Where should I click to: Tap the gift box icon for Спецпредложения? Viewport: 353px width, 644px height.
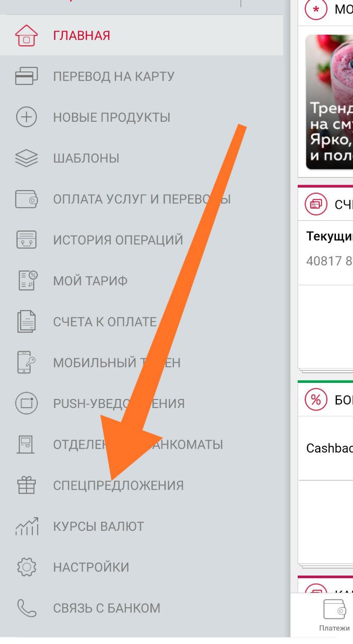27,486
